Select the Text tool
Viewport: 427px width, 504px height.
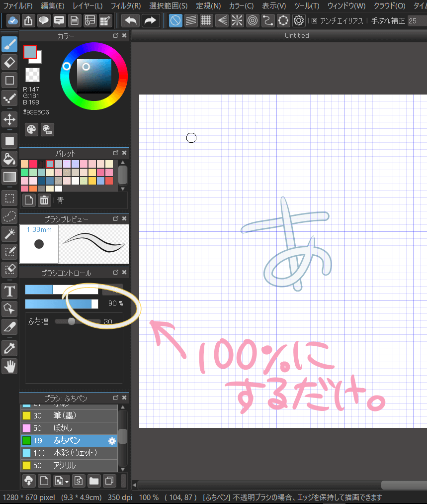9,291
